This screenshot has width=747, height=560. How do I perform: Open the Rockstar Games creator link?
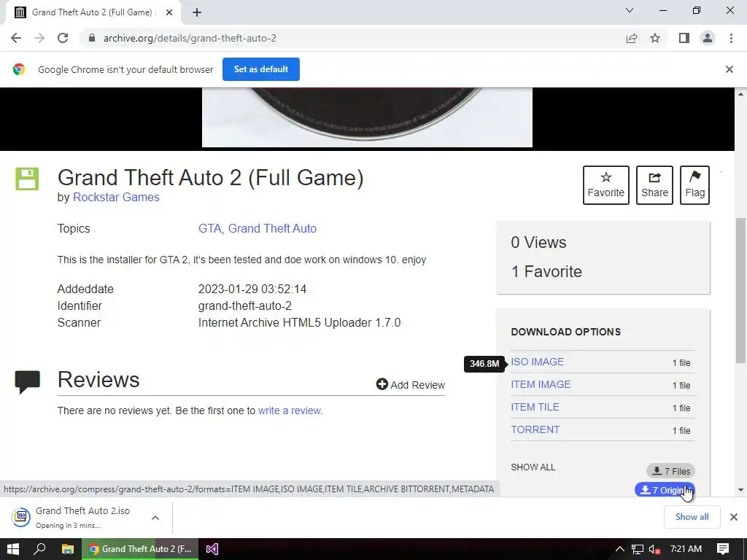tap(116, 197)
